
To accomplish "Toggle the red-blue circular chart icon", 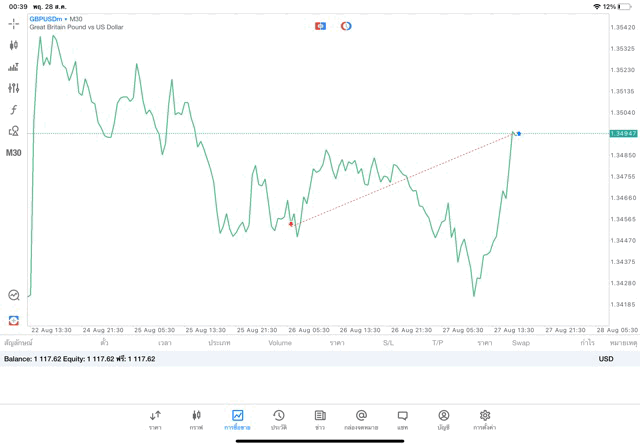I will [x=346, y=26].
